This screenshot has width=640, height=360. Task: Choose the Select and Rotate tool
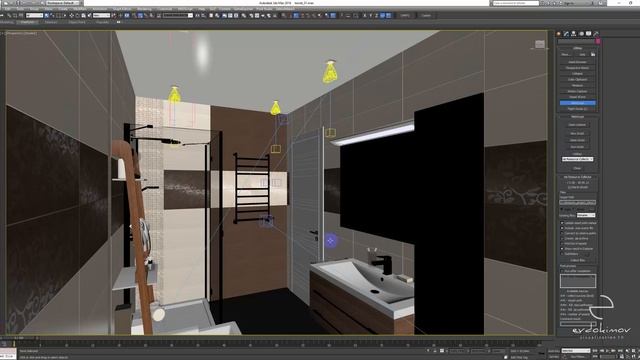pos(77,16)
